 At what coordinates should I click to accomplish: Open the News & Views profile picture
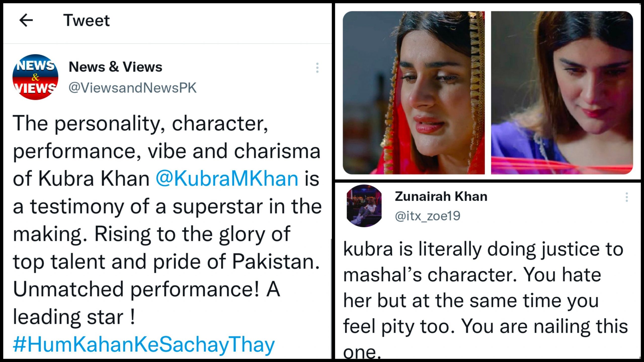point(35,77)
